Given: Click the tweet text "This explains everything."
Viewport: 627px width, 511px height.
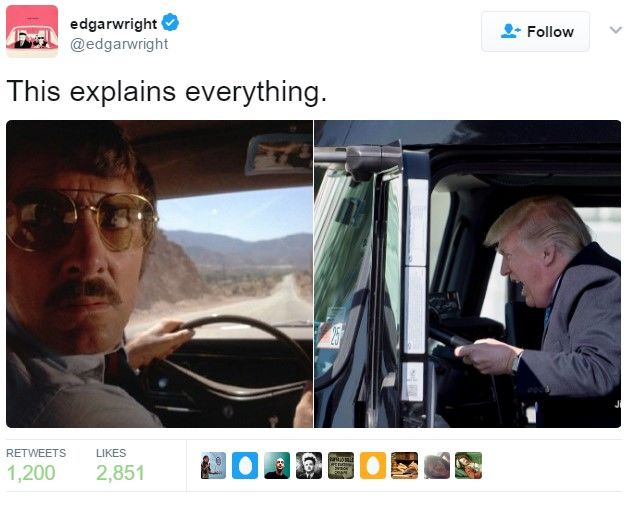Looking at the screenshot, I should 166,91.
